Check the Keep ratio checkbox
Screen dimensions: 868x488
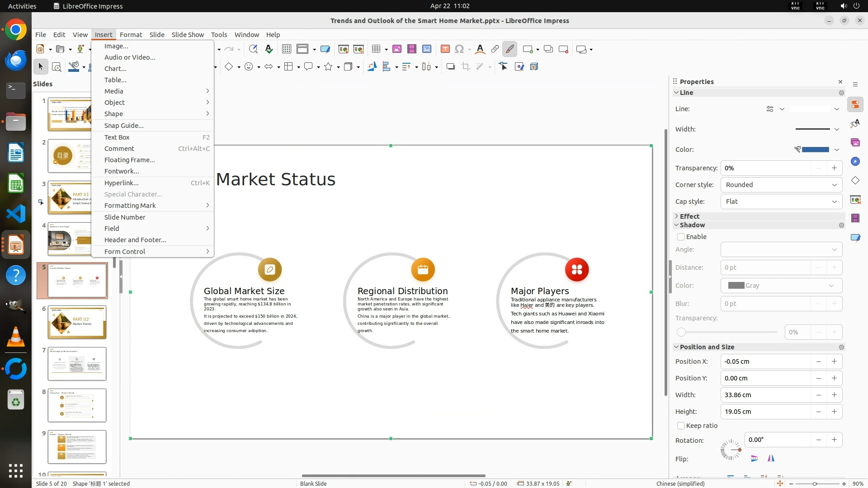click(681, 426)
